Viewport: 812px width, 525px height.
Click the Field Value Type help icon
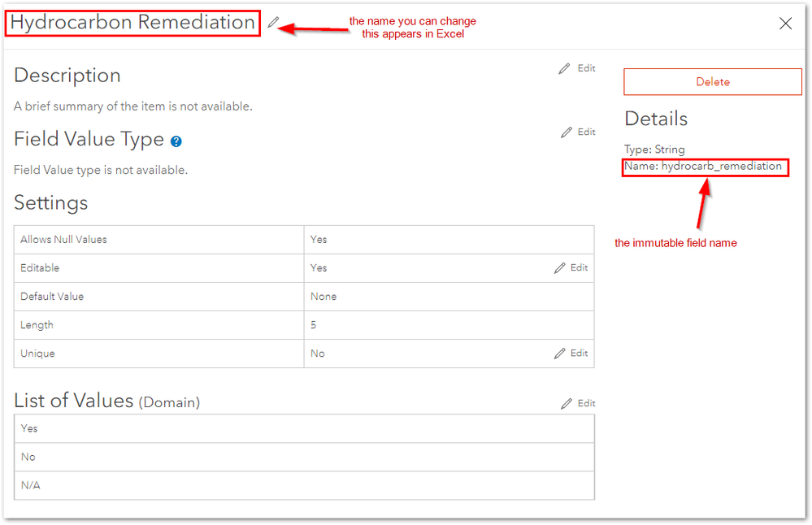coord(176,141)
